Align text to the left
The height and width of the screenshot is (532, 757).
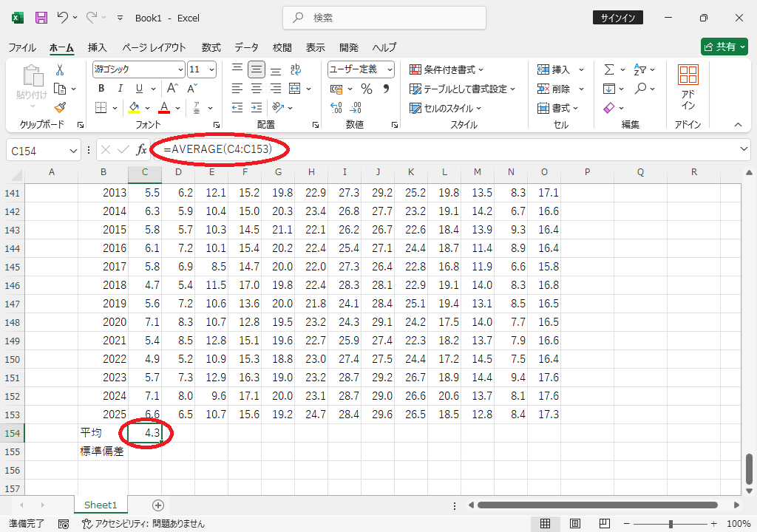[x=237, y=89]
